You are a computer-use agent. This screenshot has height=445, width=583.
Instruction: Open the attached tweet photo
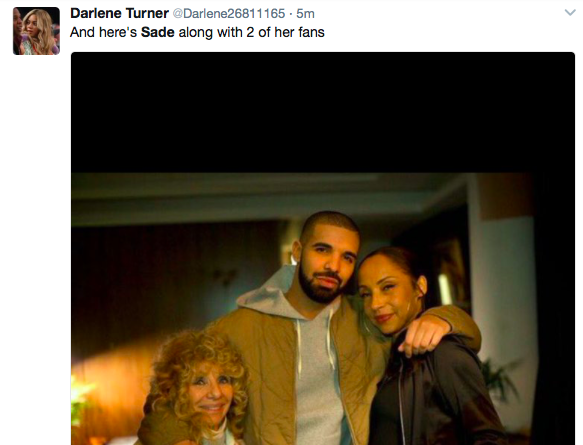[323, 248]
